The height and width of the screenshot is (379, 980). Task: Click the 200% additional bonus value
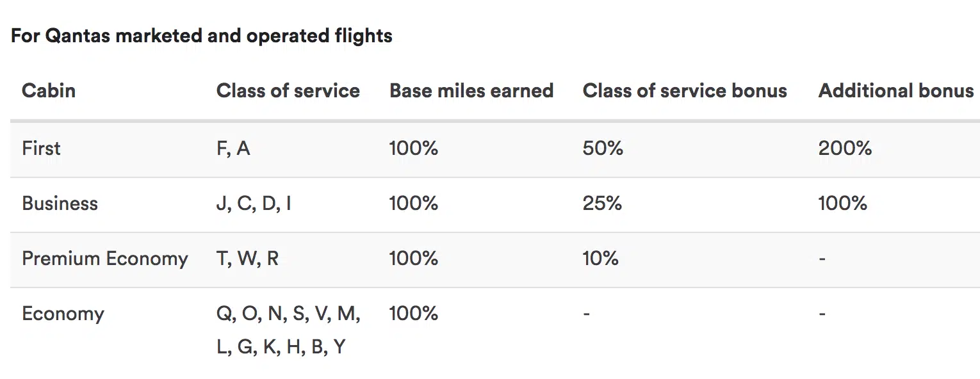[x=844, y=149]
